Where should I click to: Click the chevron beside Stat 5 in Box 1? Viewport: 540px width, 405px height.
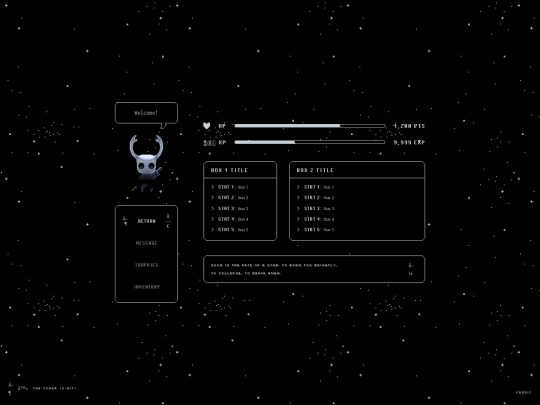click(x=212, y=229)
